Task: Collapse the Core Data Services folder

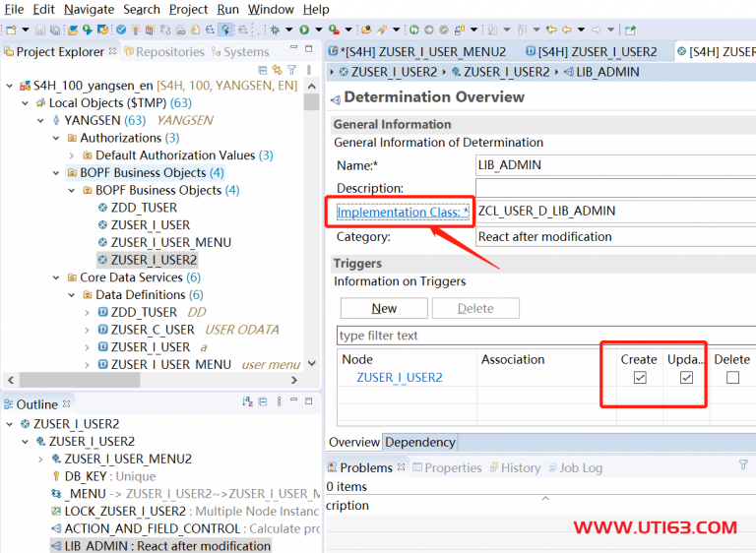Action: pos(56,277)
